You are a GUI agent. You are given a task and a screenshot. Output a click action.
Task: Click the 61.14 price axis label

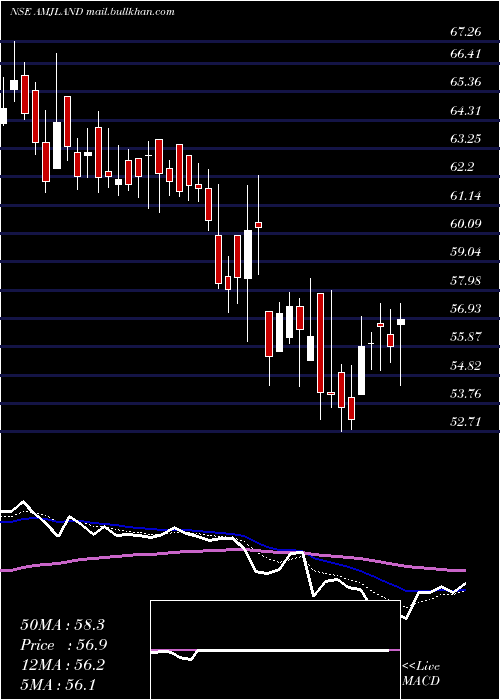click(x=466, y=195)
